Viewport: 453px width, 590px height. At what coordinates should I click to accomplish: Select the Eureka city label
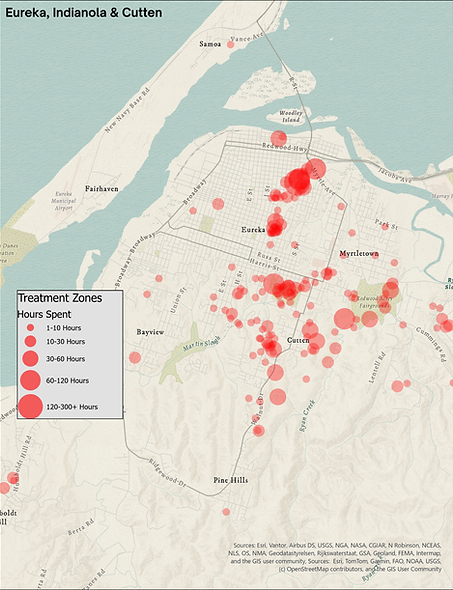(x=253, y=230)
